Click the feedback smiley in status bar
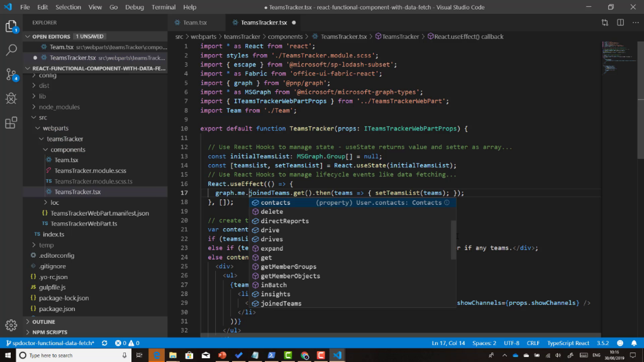The width and height of the screenshot is (644, 362). pos(620,343)
